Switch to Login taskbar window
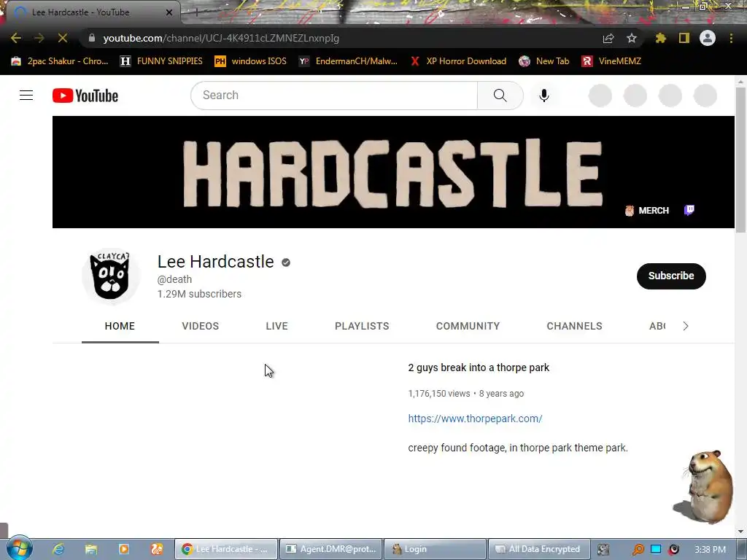This screenshot has width=747, height=560. click(x=435, y=549)
